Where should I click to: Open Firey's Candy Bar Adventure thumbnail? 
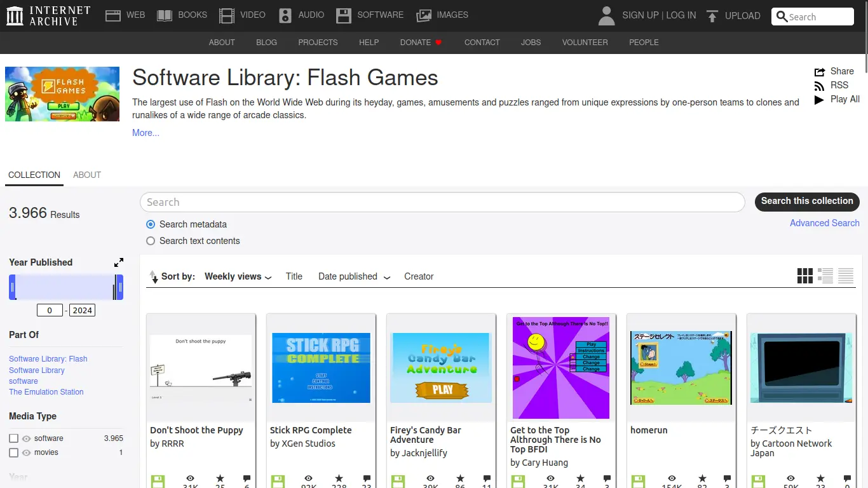(x=441, y=369)
